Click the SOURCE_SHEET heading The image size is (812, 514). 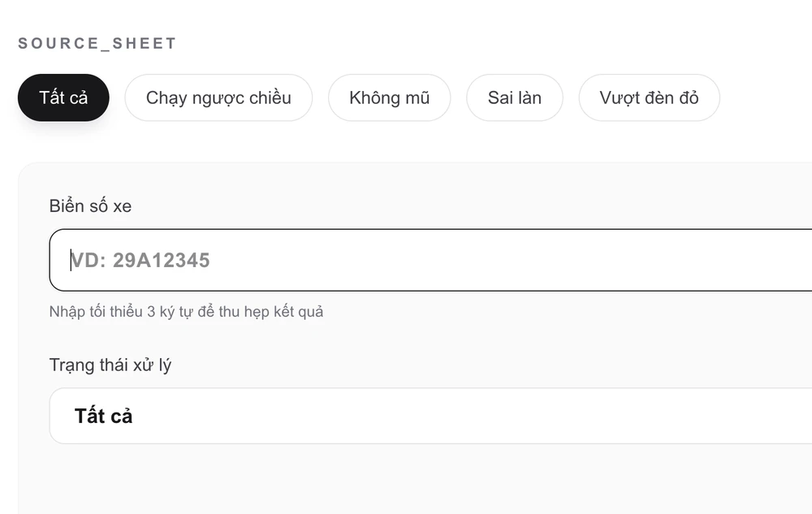coord(97,43)
